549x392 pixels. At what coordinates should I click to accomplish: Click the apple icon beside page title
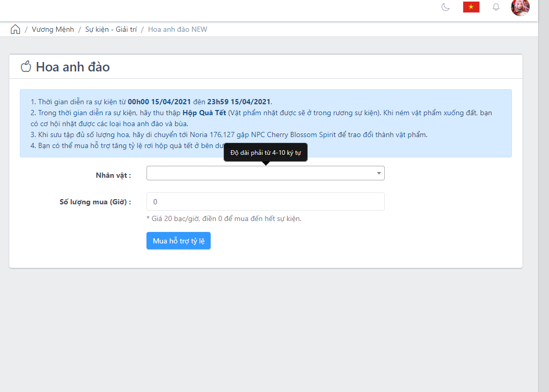point(26,67)
